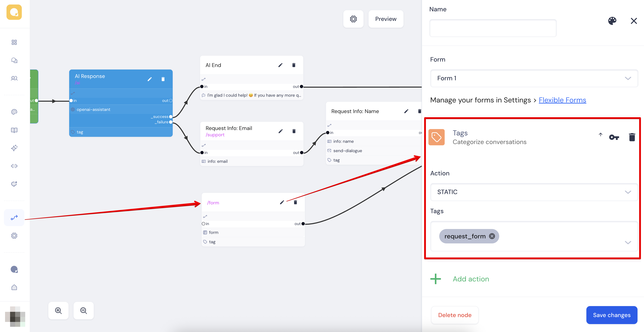
Task: Open flow settings gear button
Action: [x=353, y=19]
